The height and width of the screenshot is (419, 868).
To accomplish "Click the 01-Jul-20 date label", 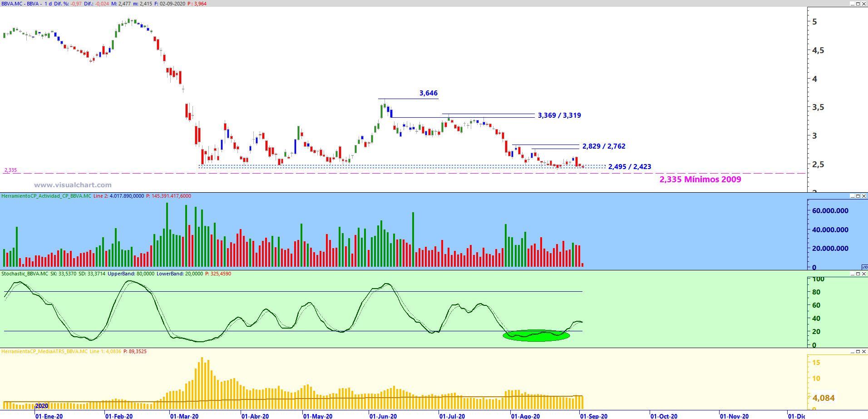I will (x=452, y=416).
